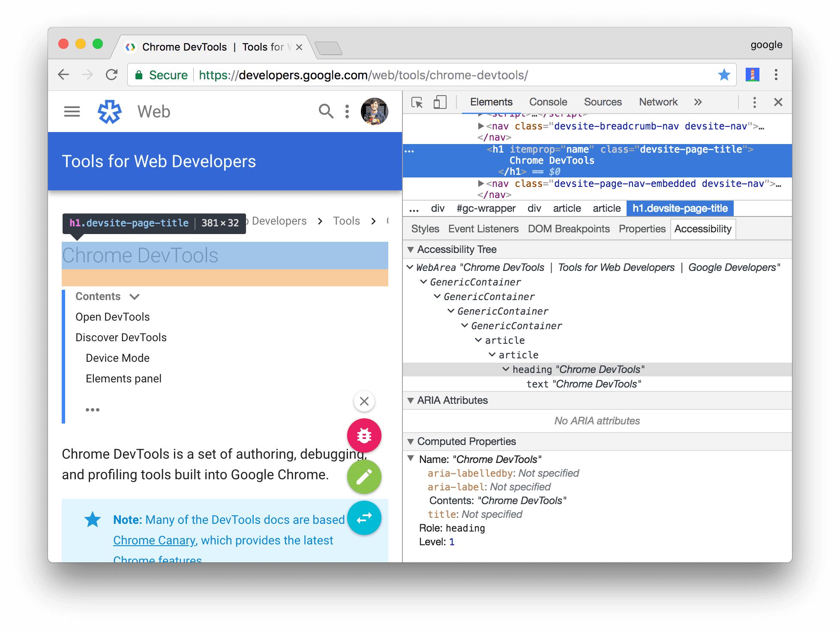Click the device toolbar toggle icon
This screenshot has height=631, width=840.
437,103
